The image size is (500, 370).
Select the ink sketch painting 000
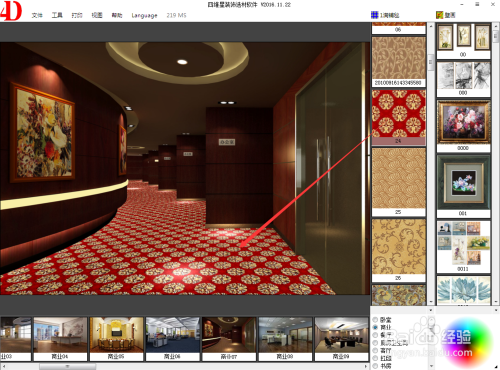[x=463, y=79]
